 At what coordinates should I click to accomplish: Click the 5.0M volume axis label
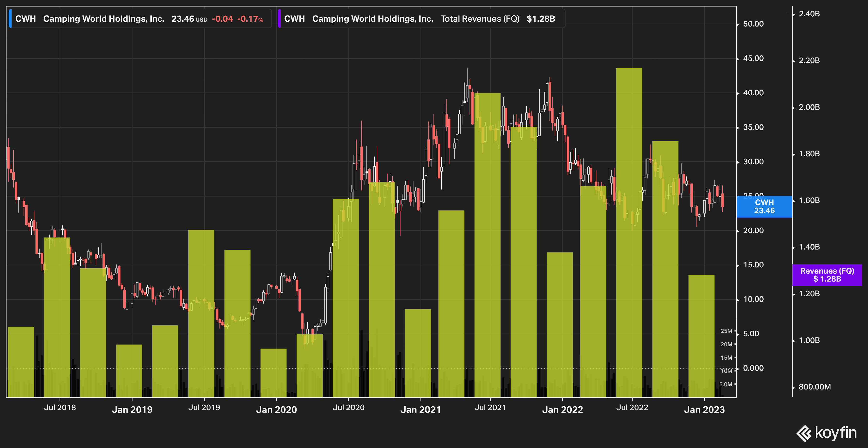point(726,384)
